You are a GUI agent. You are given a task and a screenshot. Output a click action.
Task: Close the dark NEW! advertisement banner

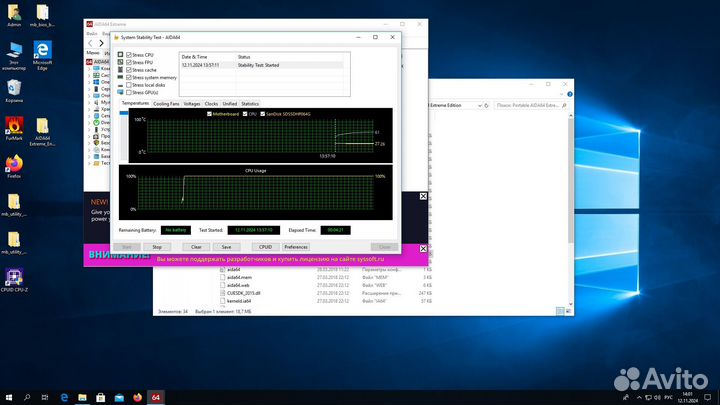(423, 197)
